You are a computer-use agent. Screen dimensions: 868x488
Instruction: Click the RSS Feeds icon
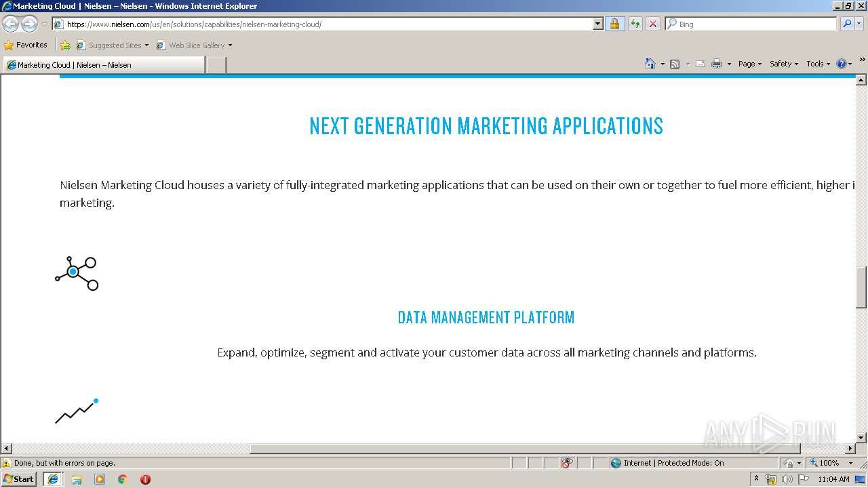[x=675, y=64]
